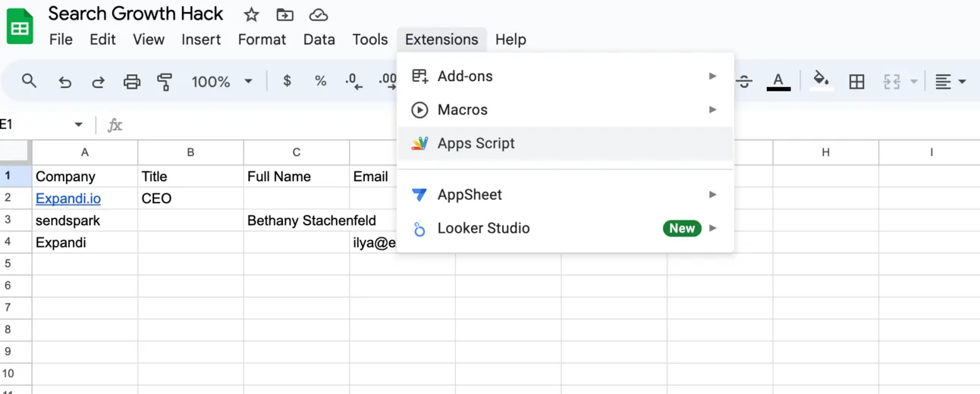Expand the Macros submenu arrow

(x=713, y=110)
